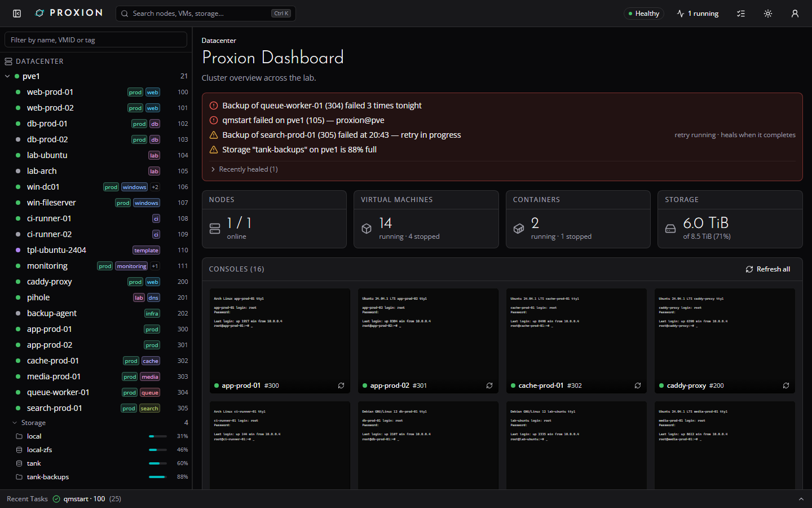The width and height of the screenshot is (812, 508).
Task: Click the queue tag on queue-worker-01
Action: [149, 392]
